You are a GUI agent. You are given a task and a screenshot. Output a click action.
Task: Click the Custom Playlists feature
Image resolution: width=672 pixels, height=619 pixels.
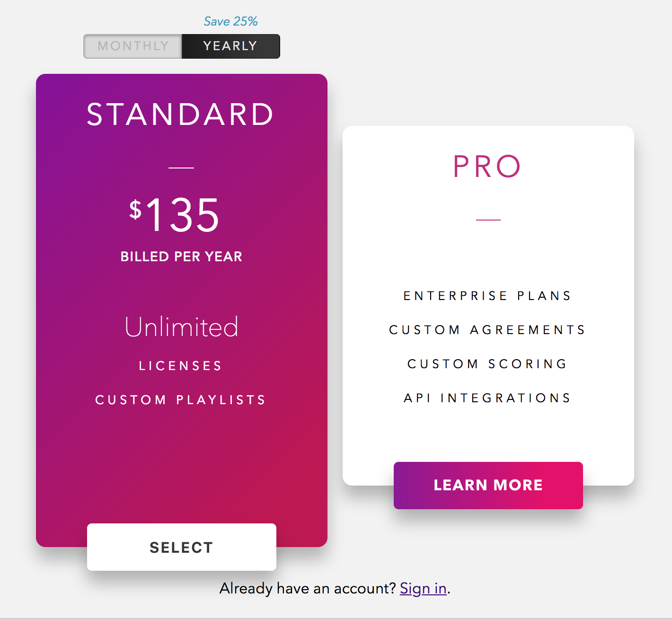pyautogui.click(x=181, y=400)
